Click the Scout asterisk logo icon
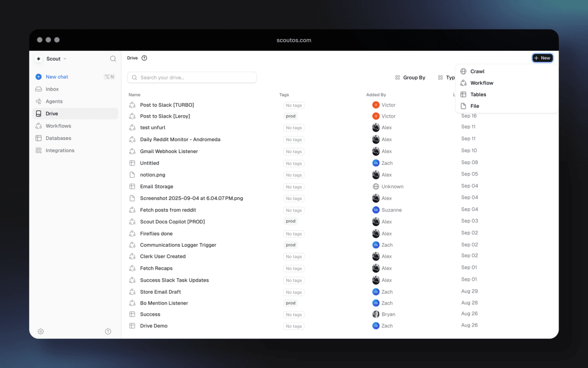The image size is (588, 368). (x=38, y=59)
